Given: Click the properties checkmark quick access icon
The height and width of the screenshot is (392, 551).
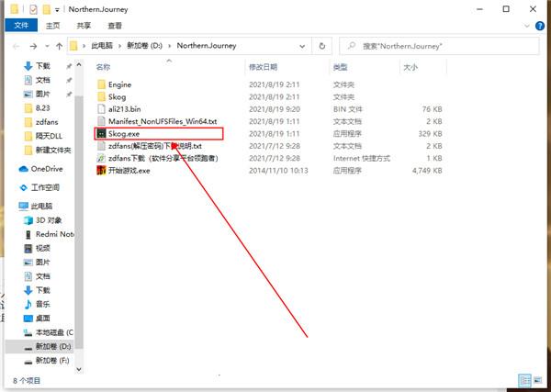Looking at the screenshot, I should tap(33, 9).
